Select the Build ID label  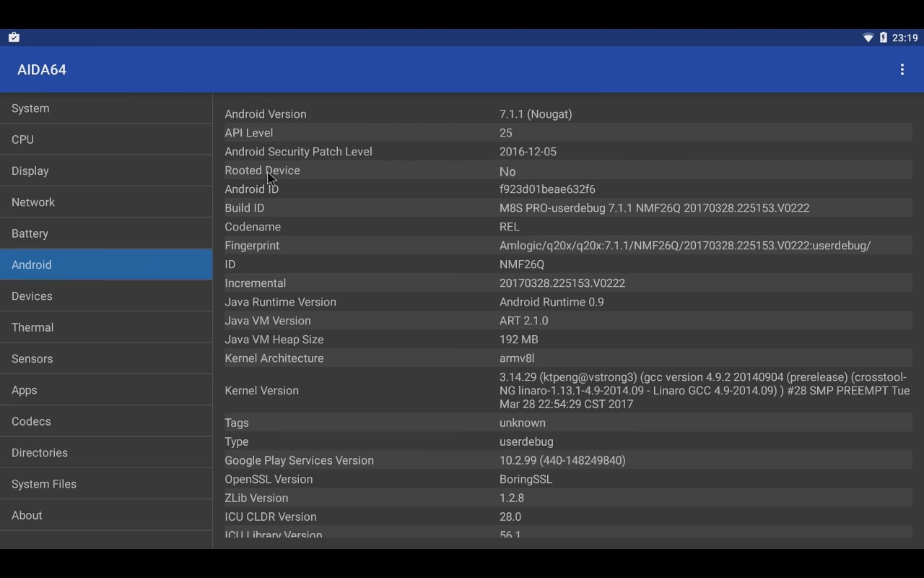(x=245, y=208)
